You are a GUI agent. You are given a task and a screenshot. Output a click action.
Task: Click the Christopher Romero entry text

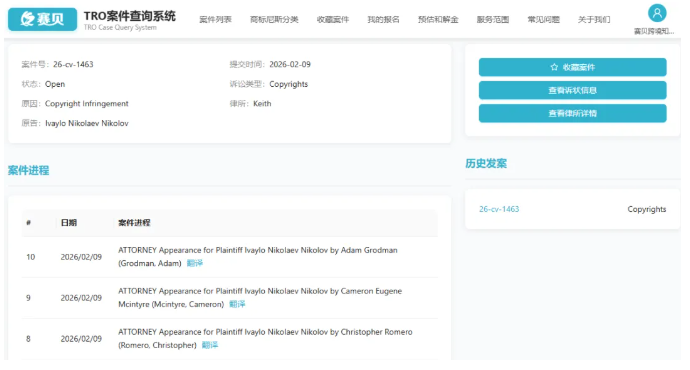pyautogui.click(x=265, y=338)
